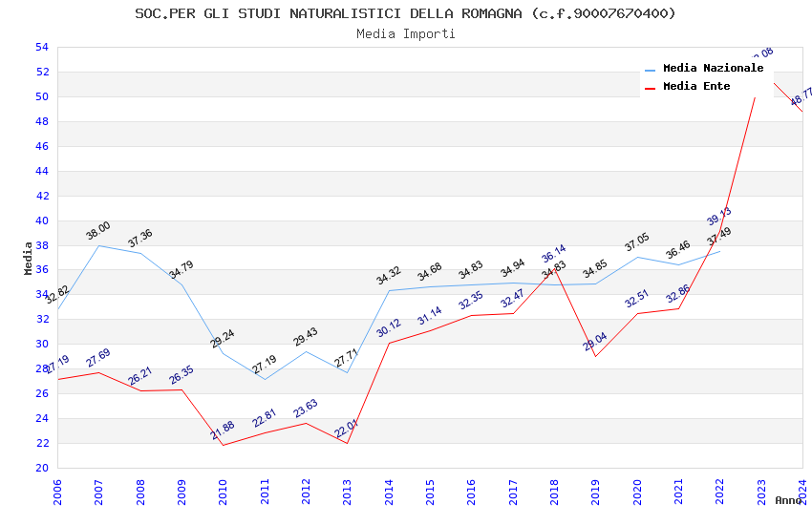
Task: Click the 2019 year axis label
Action: point(595,492)
